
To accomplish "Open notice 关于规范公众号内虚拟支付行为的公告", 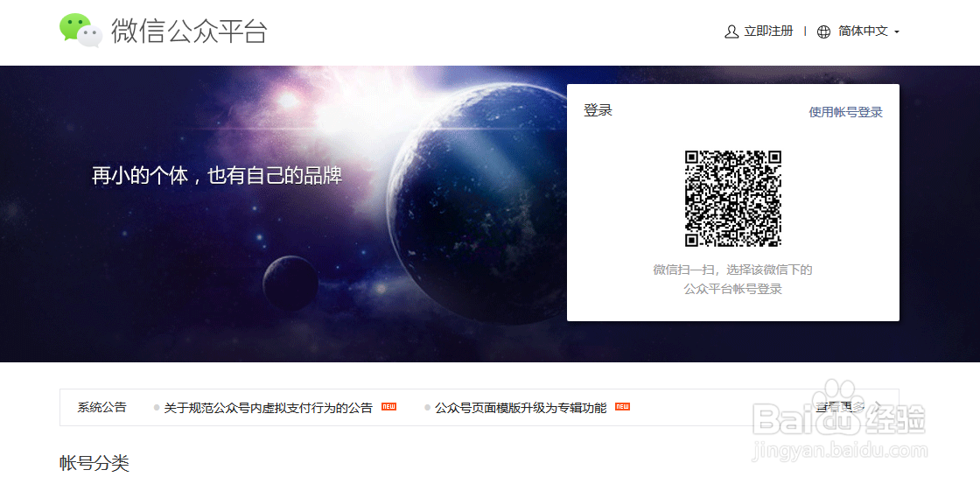I will point(268,409).
